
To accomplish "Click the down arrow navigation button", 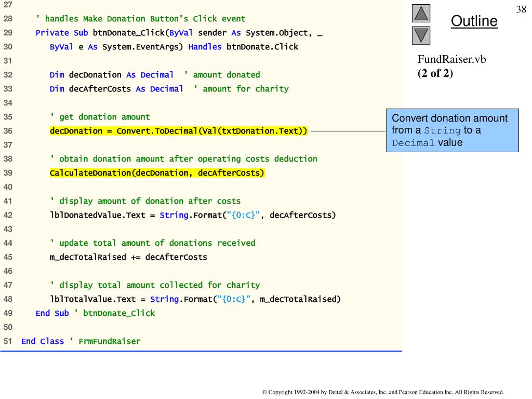I will [421, 35].
